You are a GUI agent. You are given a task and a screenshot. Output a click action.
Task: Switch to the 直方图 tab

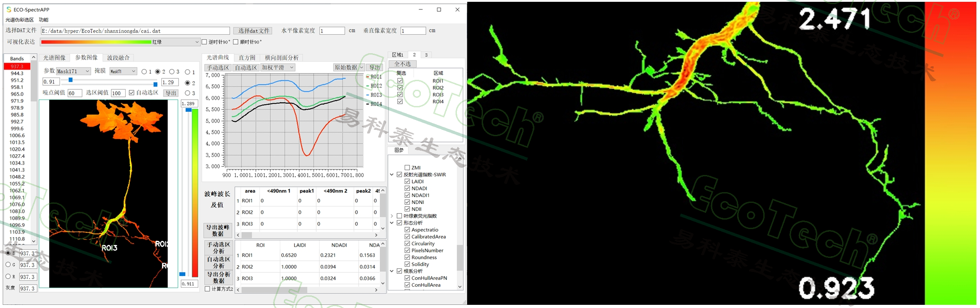click(247, 58)
